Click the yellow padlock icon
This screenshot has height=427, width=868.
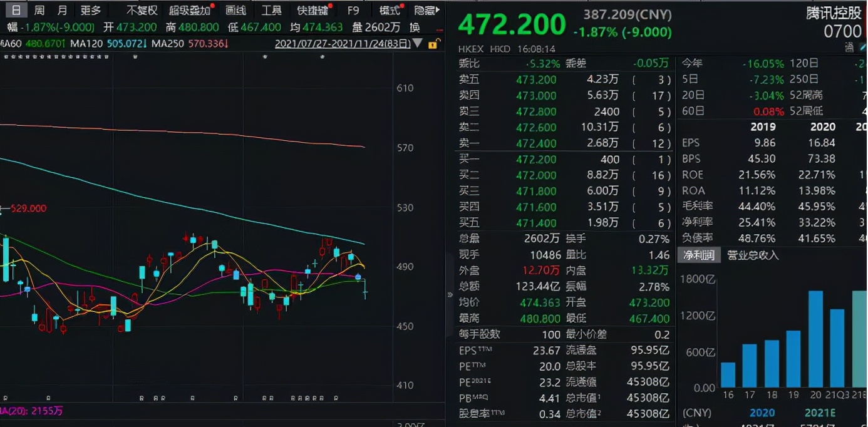click(x=432, y=44)
